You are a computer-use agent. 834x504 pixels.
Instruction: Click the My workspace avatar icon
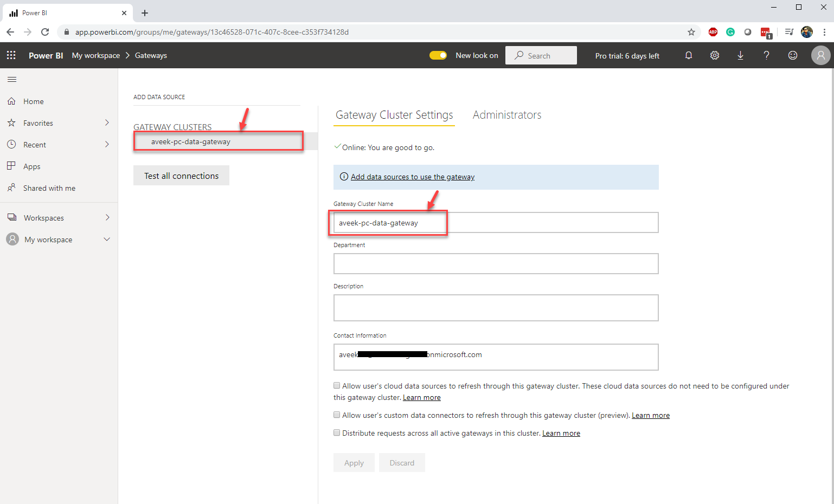point(12,239)
